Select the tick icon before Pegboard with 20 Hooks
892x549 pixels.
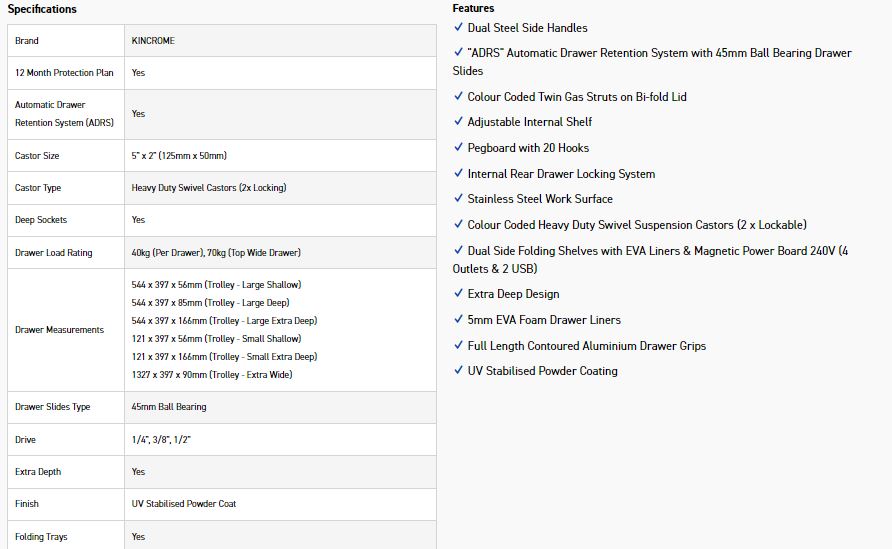(458, 148)
